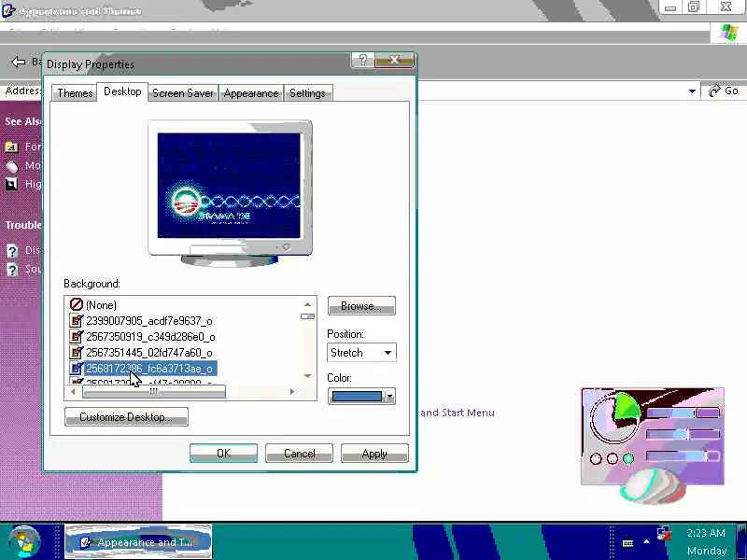Viewport: 747px width, 560px height.
Task: Click the Browse... button
Action: pos(361,306)
